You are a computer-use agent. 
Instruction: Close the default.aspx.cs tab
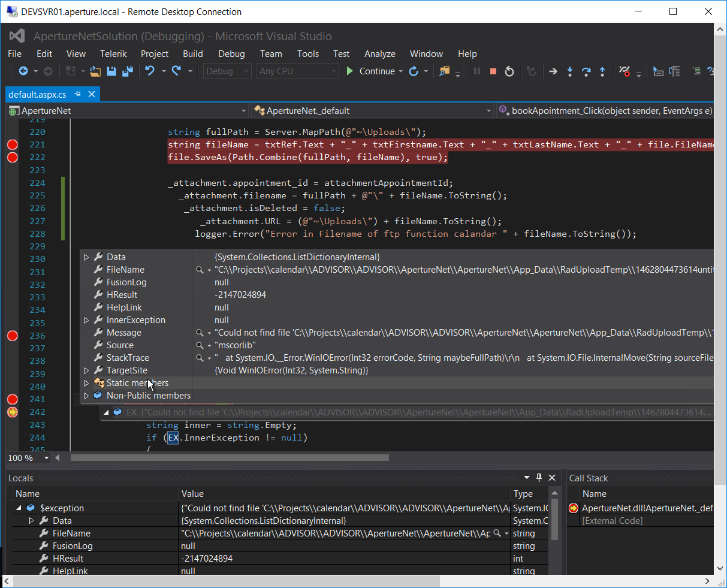point(92,94)
